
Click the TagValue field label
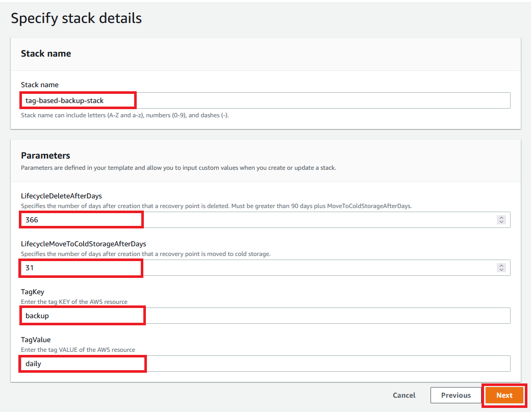pyautogui.click(x=36, y=340)
